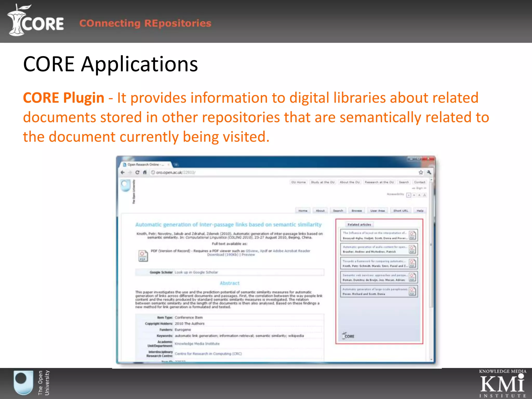This screenshot has height=399, width=532.
Task: Click the browser back arrow
Action: coord(123,172)
